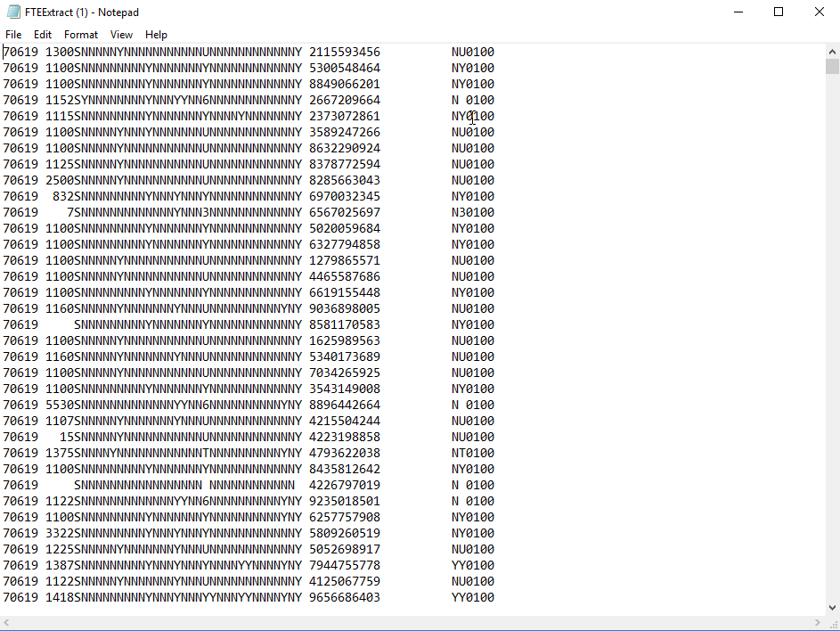Click the number 6970032345

click(345, 196)
